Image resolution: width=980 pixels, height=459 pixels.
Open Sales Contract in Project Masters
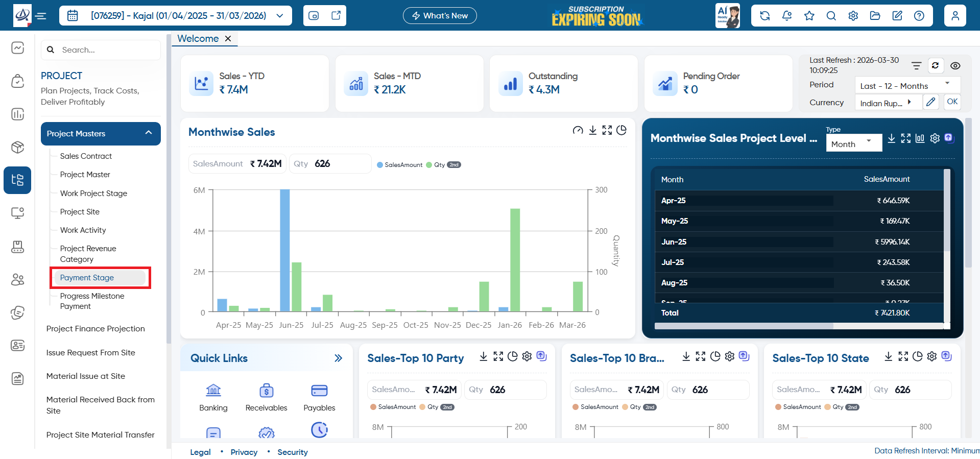86,156
